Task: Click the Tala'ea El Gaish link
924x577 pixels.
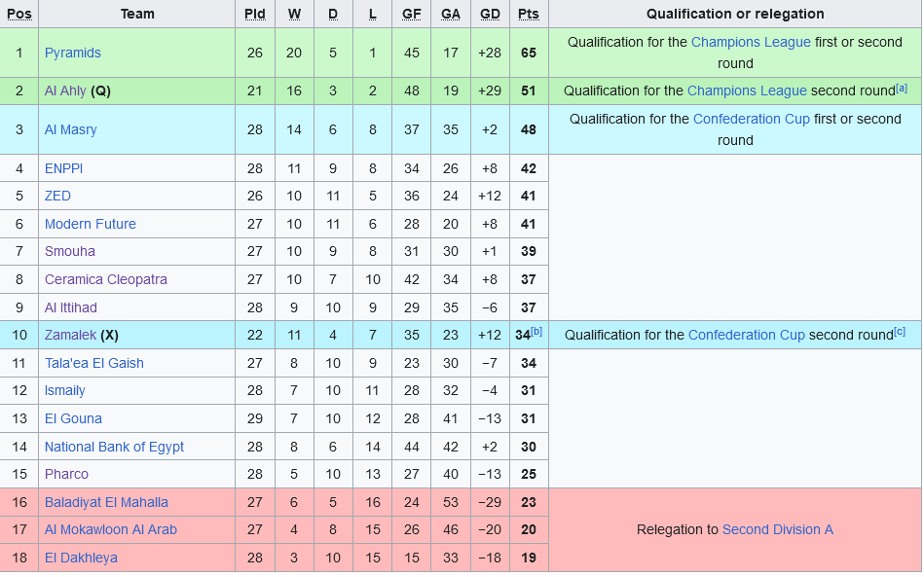Action: (94, 363)
